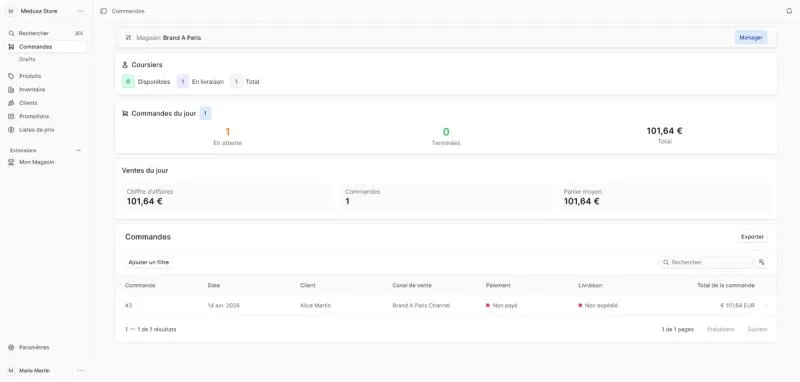
Task: Open the table sort options icon
Action: click(x=761, y=262)
